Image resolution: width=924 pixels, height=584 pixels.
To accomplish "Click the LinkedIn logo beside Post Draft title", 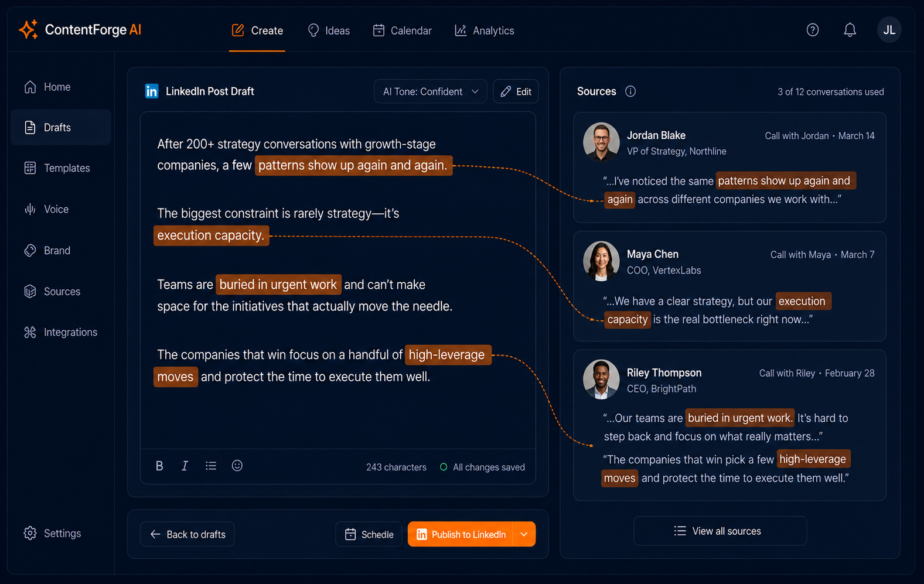I will [x=152, y=91].
